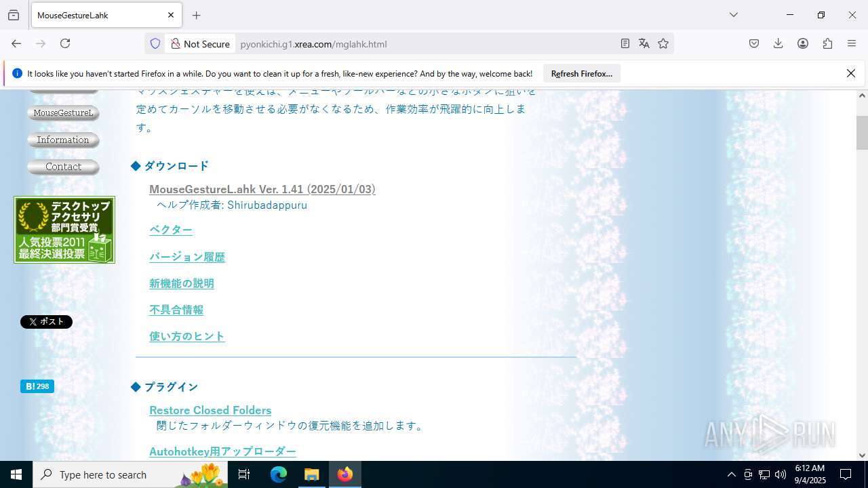
Task: Open Autohotkey用アップローダー link
Action: pyautogui.click(x=222, y=451)
